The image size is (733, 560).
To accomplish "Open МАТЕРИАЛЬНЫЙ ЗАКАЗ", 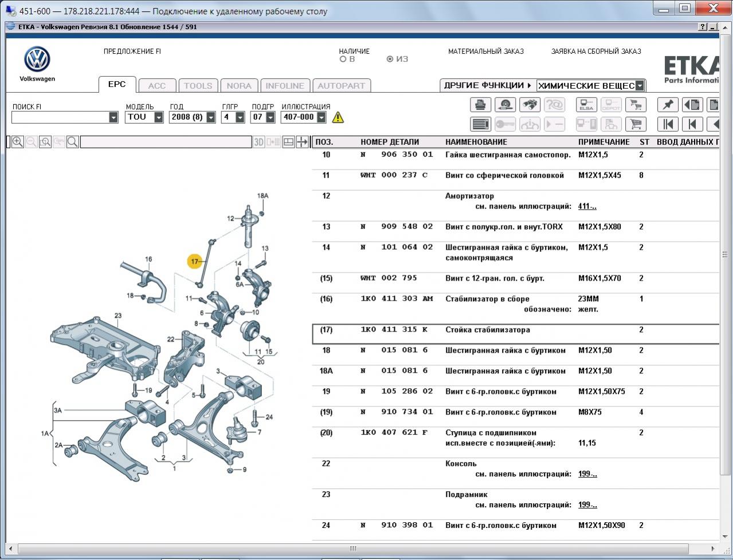I will click(486, 52).
